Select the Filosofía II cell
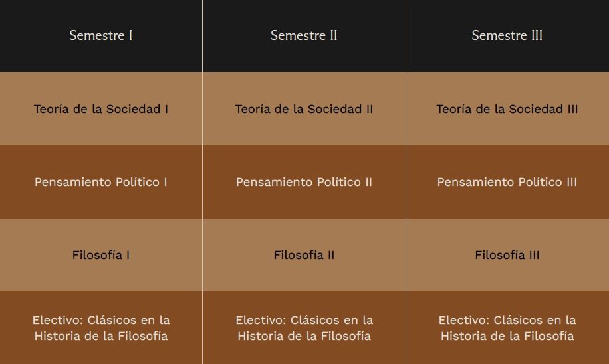Screen dimensions: 609x364 [x=304, y=255]
